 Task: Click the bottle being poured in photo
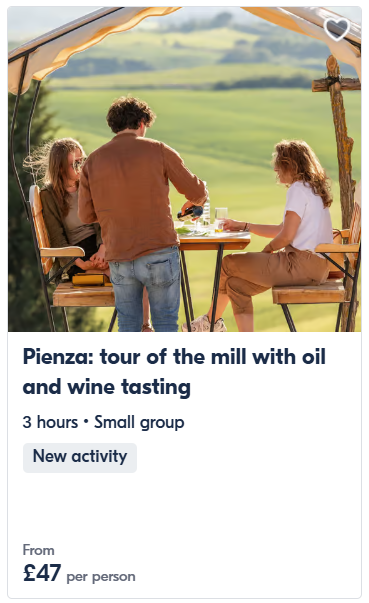pos(190,213)
